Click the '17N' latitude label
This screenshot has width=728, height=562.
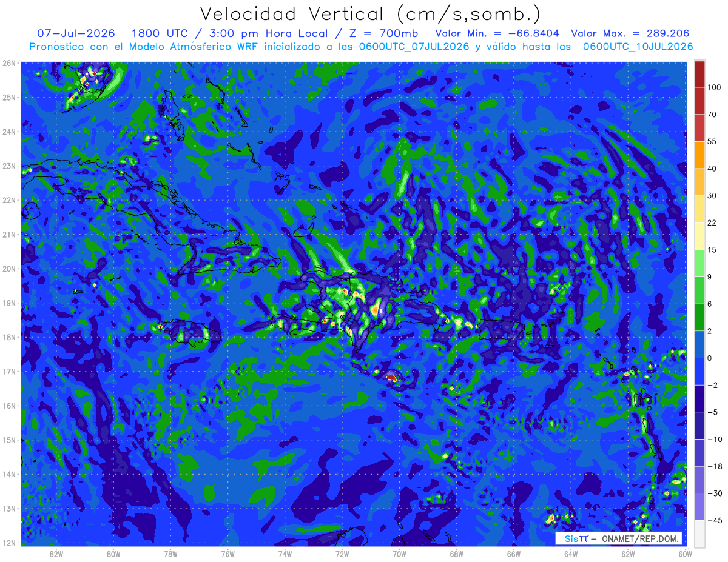pyautogui.click(x=9, y=372)
